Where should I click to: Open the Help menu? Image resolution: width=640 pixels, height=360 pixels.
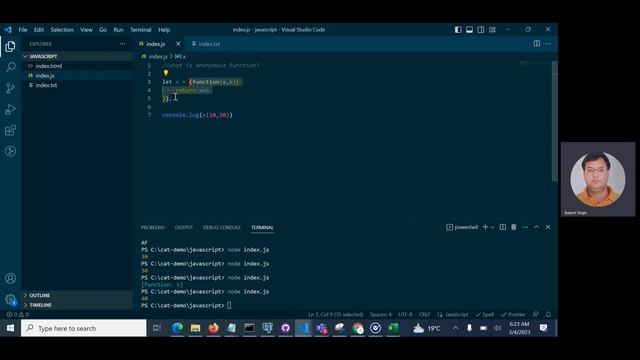click(x=164, y=30)
